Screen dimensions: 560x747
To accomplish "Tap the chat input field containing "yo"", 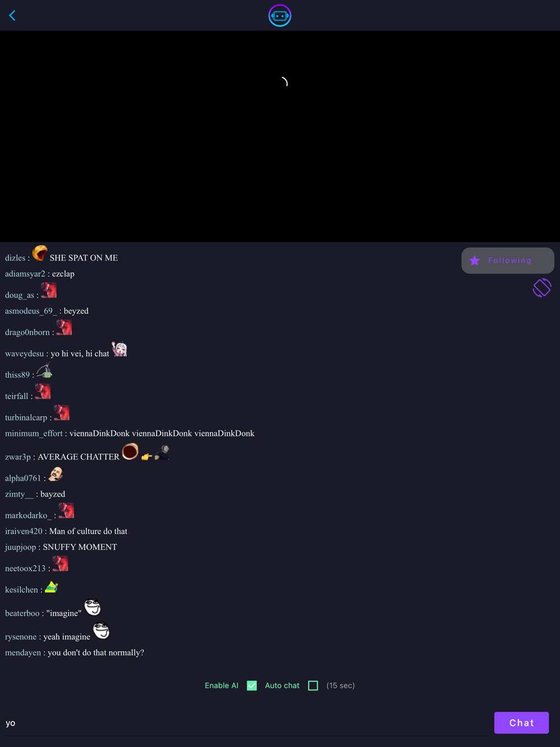I will pos(246,723).
